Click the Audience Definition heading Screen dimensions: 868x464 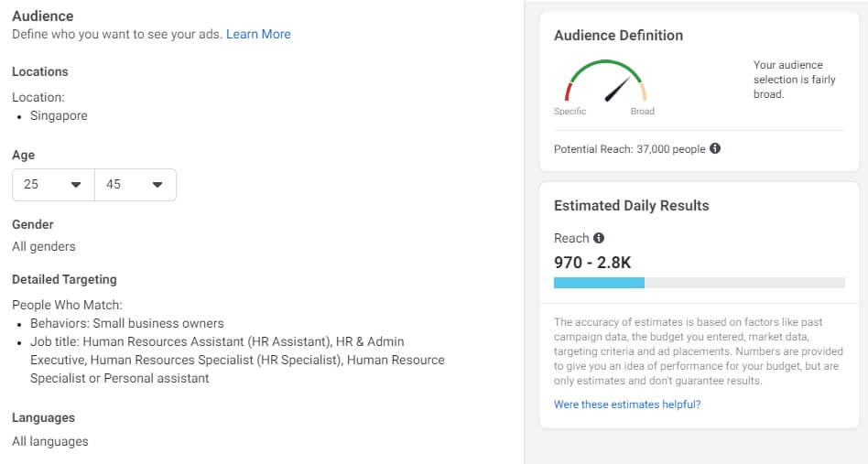coord(618,36)
